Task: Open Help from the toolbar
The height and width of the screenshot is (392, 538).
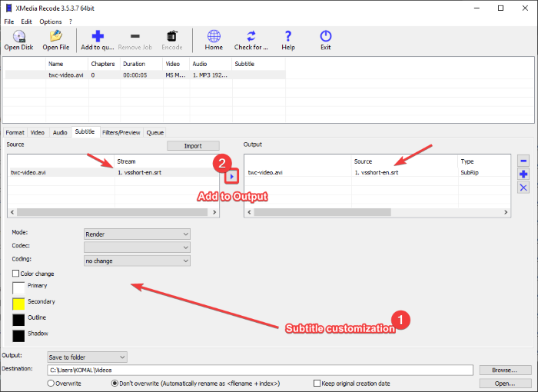Action: (x=288, y=36)
